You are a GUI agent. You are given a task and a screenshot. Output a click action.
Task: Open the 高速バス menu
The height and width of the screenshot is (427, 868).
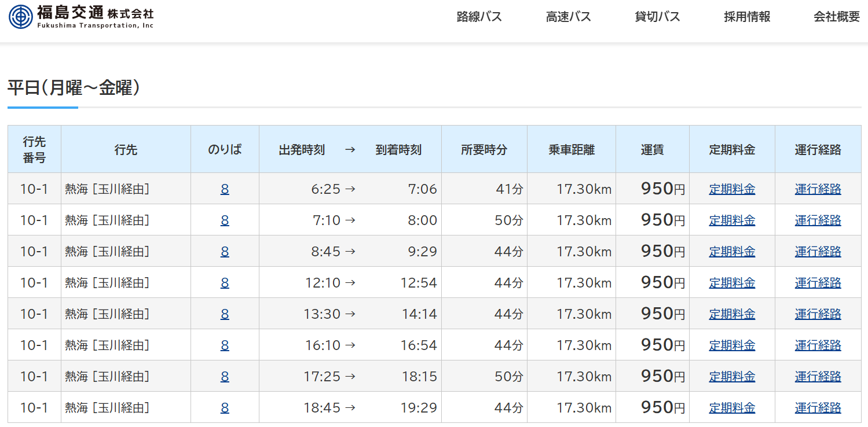click(568, 17)
